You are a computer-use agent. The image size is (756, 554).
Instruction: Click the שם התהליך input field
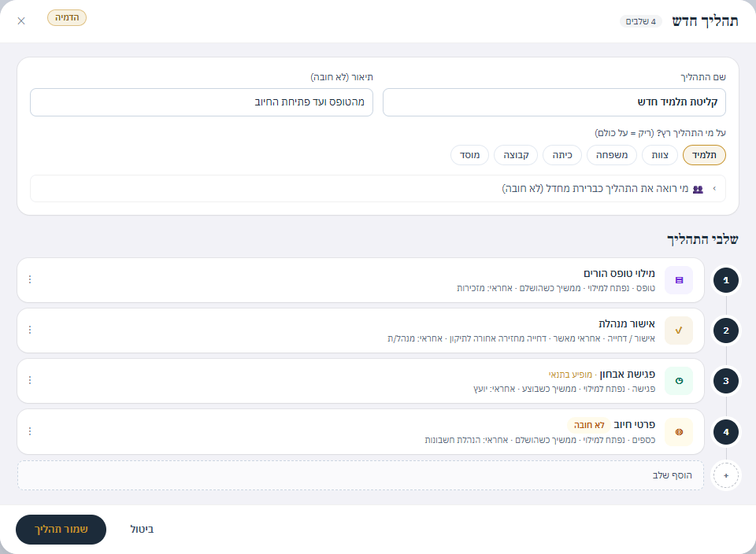tap(554, 102)
